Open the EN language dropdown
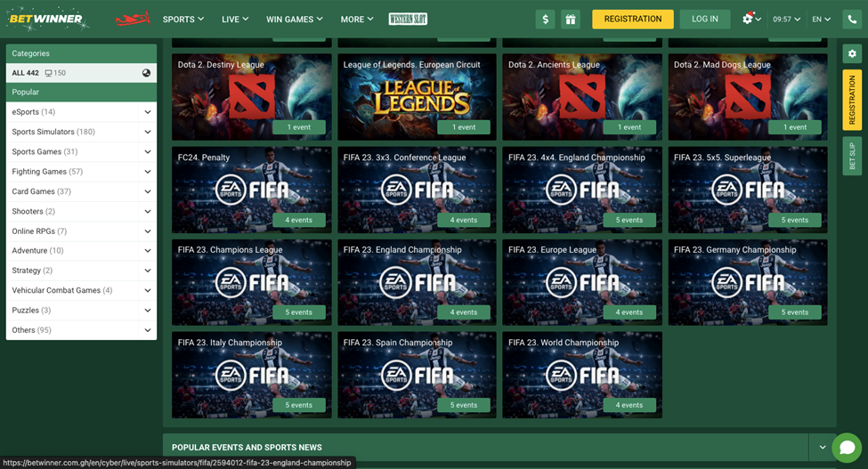Image resolution: width=868 pixels, height=469 pixels. (x=821, y=20)
